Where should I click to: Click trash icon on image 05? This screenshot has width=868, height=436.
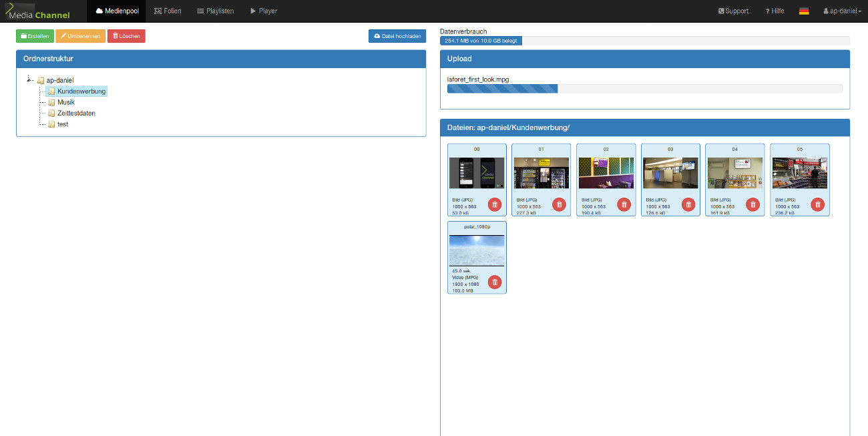pos(817,204)
